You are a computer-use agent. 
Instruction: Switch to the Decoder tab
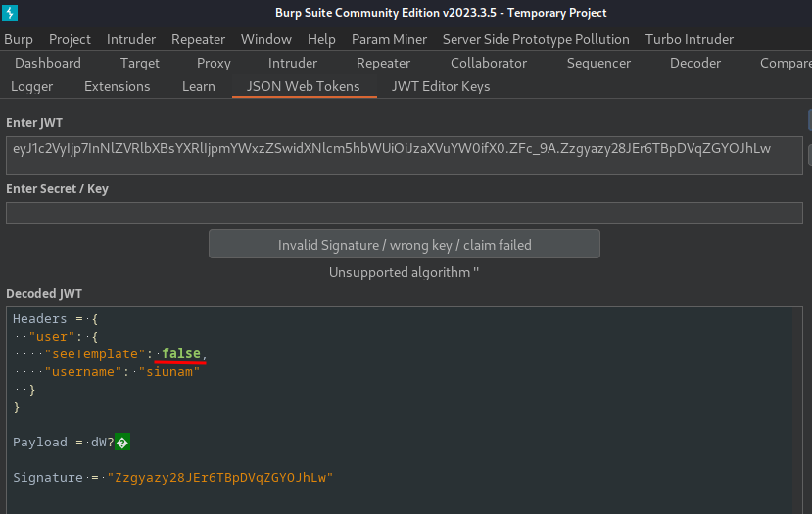click(695, 64)
